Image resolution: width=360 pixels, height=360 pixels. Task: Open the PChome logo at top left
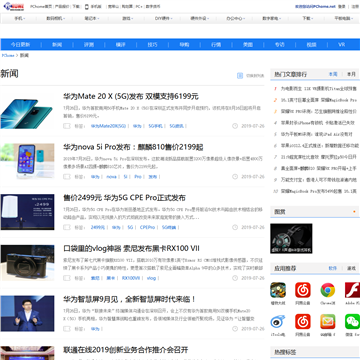pyautogui.click(x=13, y=6)
